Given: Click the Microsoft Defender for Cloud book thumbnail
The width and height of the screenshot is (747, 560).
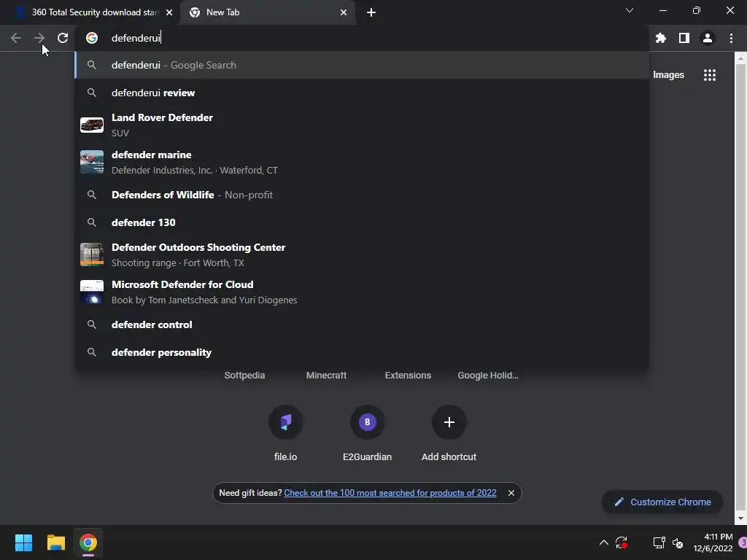Looking at the screenshot, I should pyautogui.click(x=92, y=292).
